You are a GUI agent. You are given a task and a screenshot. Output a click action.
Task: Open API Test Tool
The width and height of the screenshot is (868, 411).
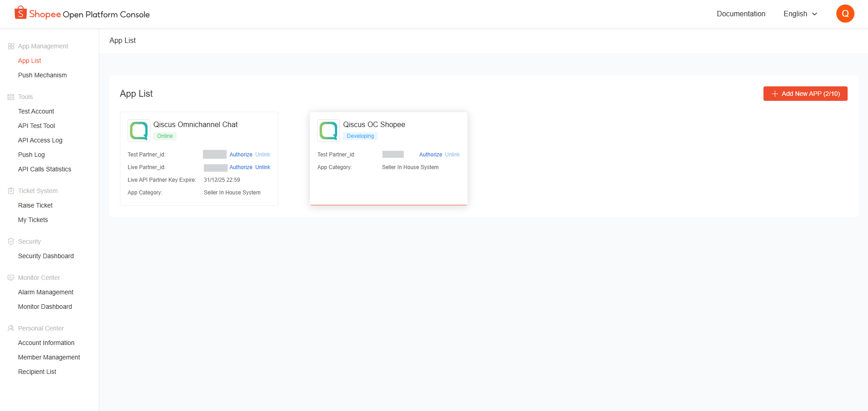[37, 126]
